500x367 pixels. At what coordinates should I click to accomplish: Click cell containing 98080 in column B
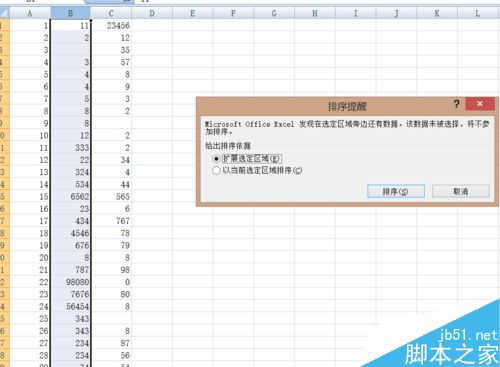[70, 282]
